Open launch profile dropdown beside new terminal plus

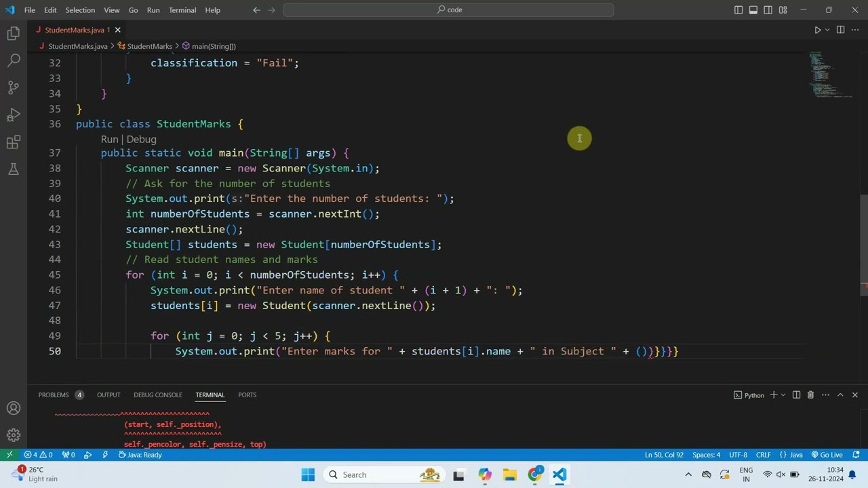783,394
